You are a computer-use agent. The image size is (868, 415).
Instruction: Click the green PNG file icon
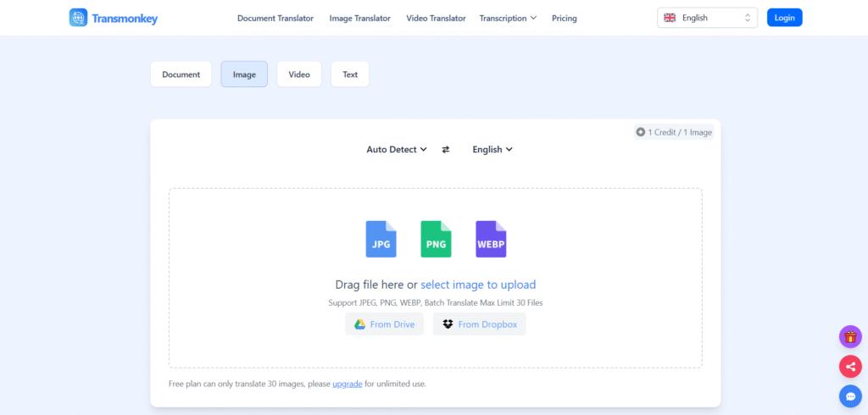tap(436, 239)
